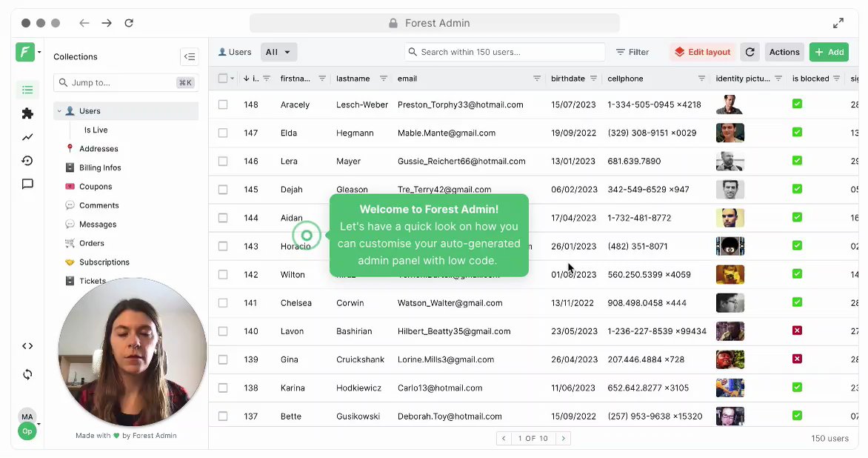Open the All segment dropdown

pyautogui.click(x=278, y=52)
